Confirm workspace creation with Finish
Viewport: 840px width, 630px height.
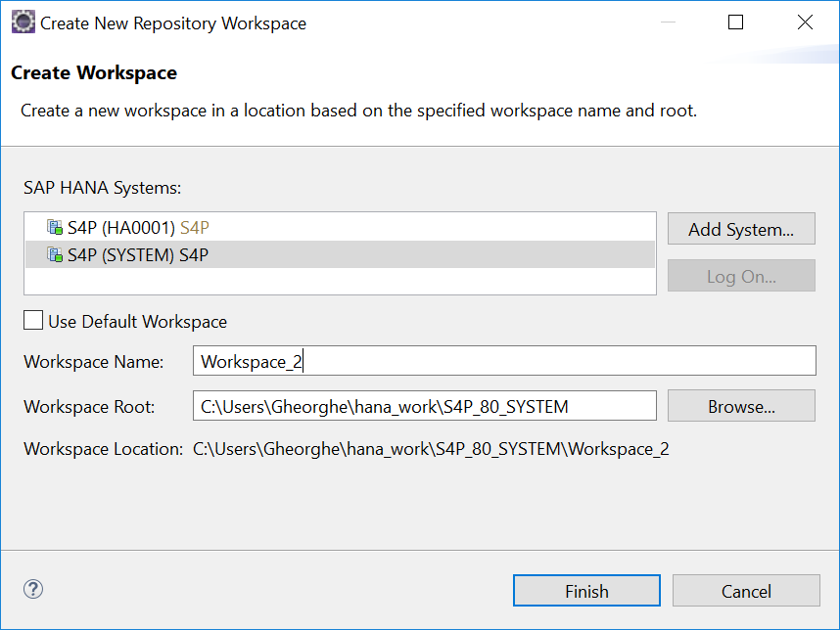point(586,591)
